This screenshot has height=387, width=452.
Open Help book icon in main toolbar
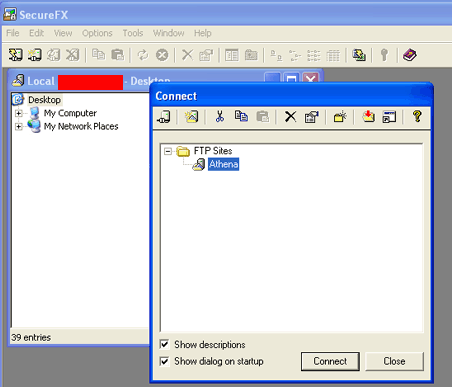coord(409,55)
